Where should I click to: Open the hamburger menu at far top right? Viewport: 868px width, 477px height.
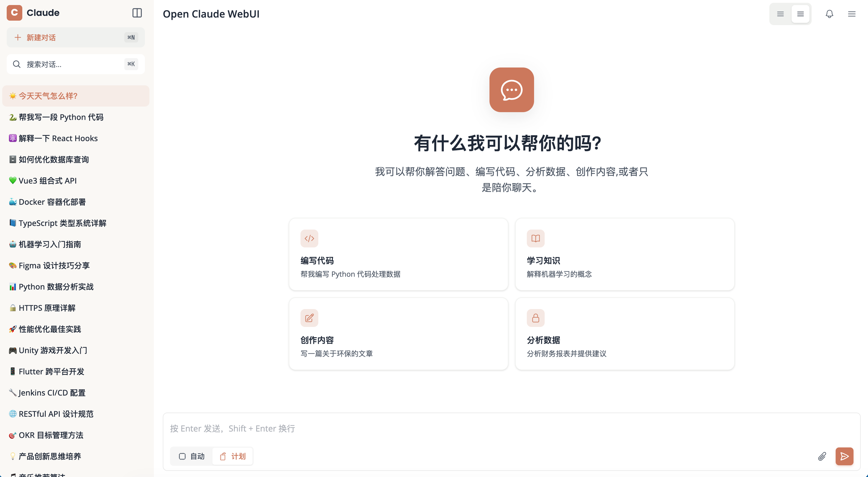tap(852, 14)
